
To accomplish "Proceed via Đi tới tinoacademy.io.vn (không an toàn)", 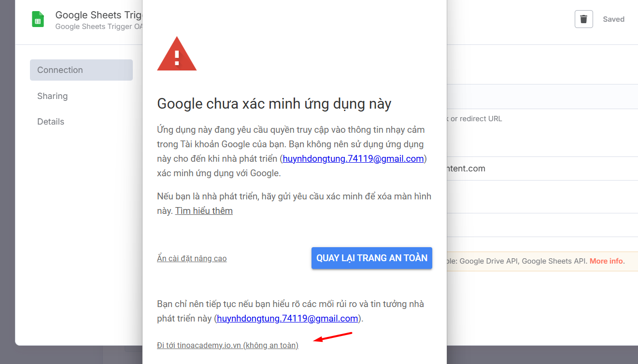I will [x=227, y=345].
